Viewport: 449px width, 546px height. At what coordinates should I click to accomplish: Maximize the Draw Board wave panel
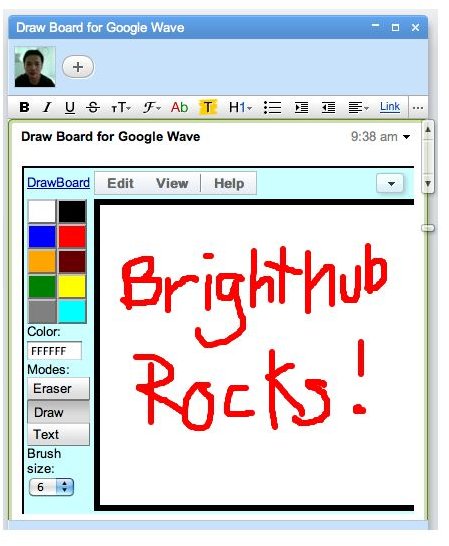[395, 27]
